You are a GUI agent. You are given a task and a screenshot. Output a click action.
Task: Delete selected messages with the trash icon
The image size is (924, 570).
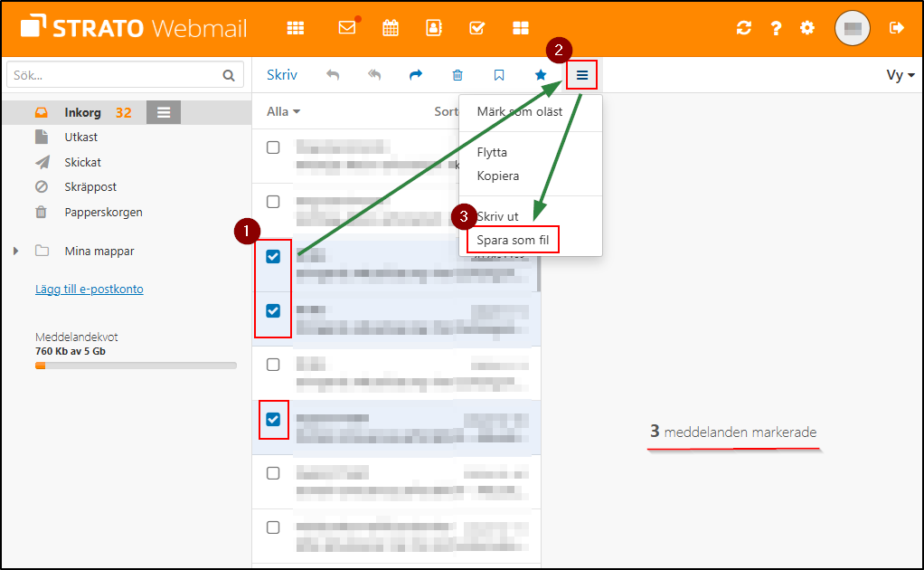457,75
